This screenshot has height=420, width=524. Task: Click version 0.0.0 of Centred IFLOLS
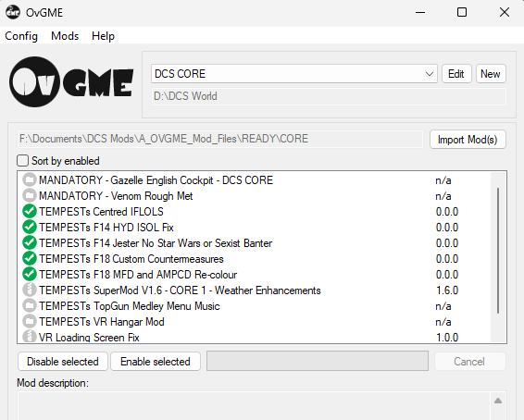447,212
